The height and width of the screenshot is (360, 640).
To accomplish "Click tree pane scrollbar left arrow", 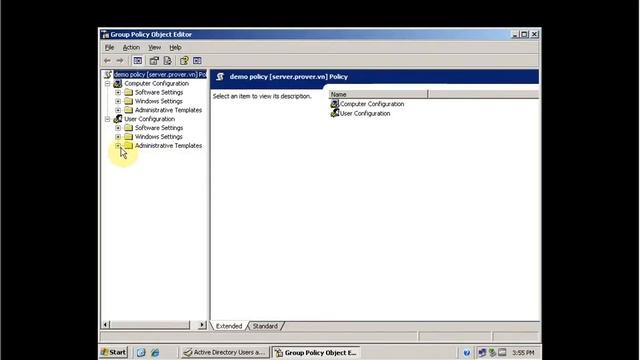I will tap(106, 325).
